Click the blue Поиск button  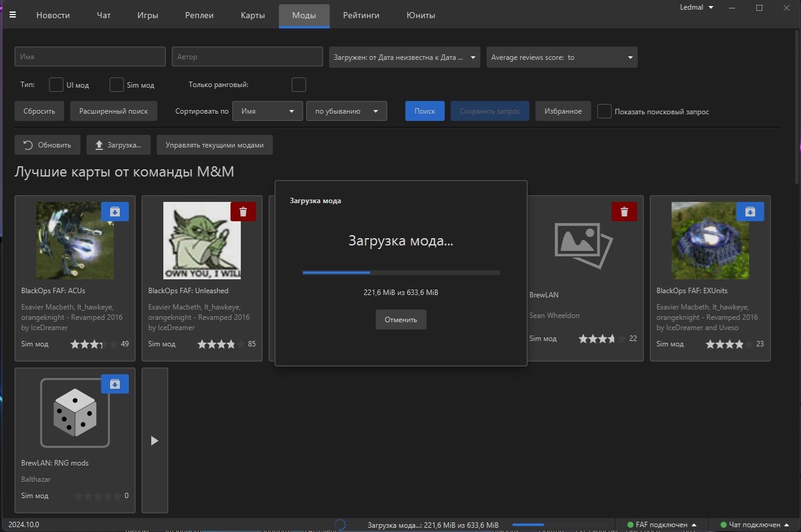click(425, 111)
